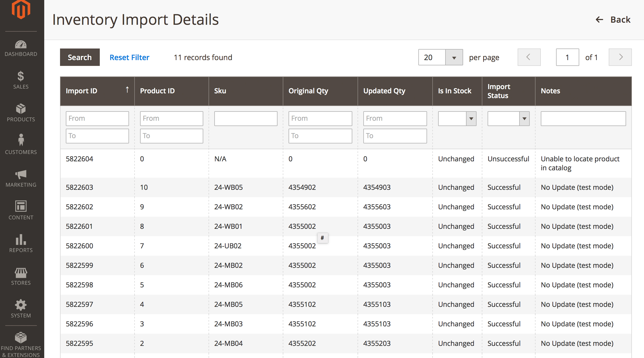Open the Content layout icon menu

click(x=21, y=206)
